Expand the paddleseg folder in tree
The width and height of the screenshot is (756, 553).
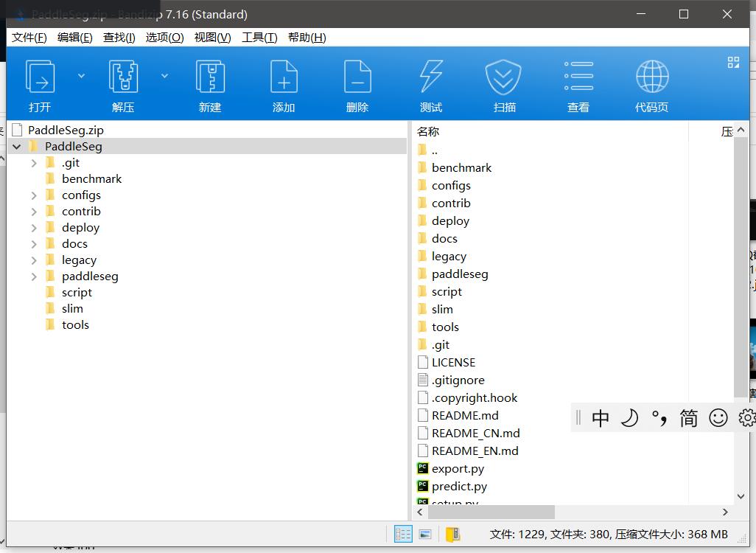click(34, 276)
